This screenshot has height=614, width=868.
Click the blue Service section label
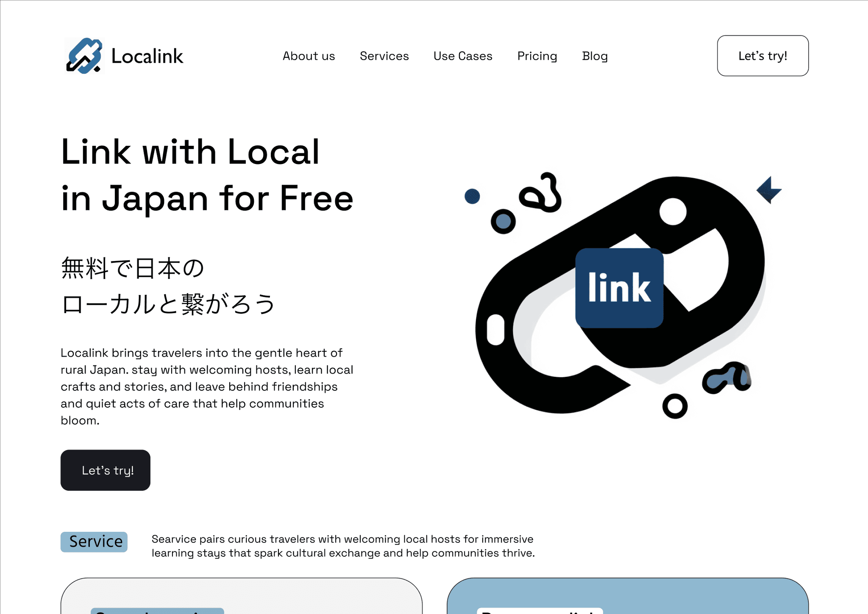point(94,542)
